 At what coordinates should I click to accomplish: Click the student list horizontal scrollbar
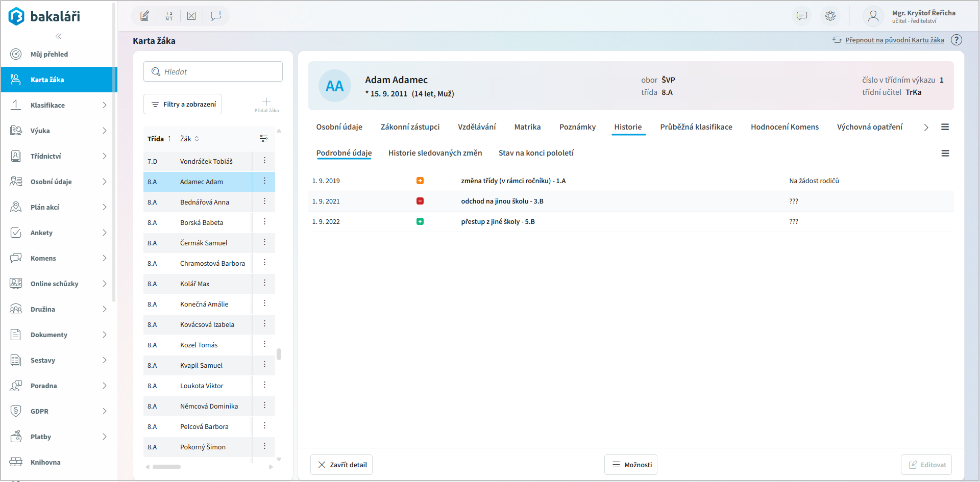[166, 467]
